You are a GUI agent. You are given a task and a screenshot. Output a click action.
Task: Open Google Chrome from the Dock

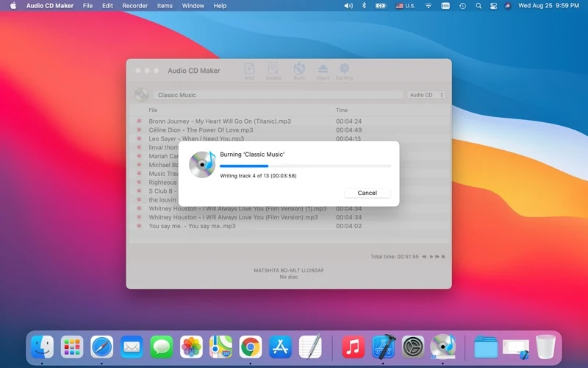[x=251, y=347]
